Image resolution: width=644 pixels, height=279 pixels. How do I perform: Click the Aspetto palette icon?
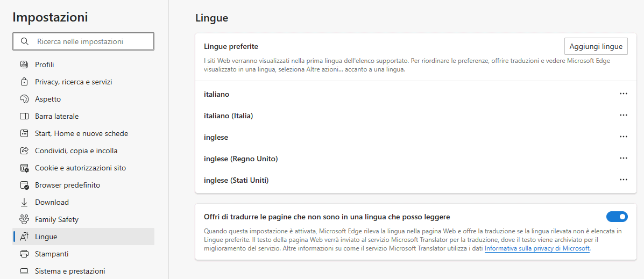(x=24, y=99)
